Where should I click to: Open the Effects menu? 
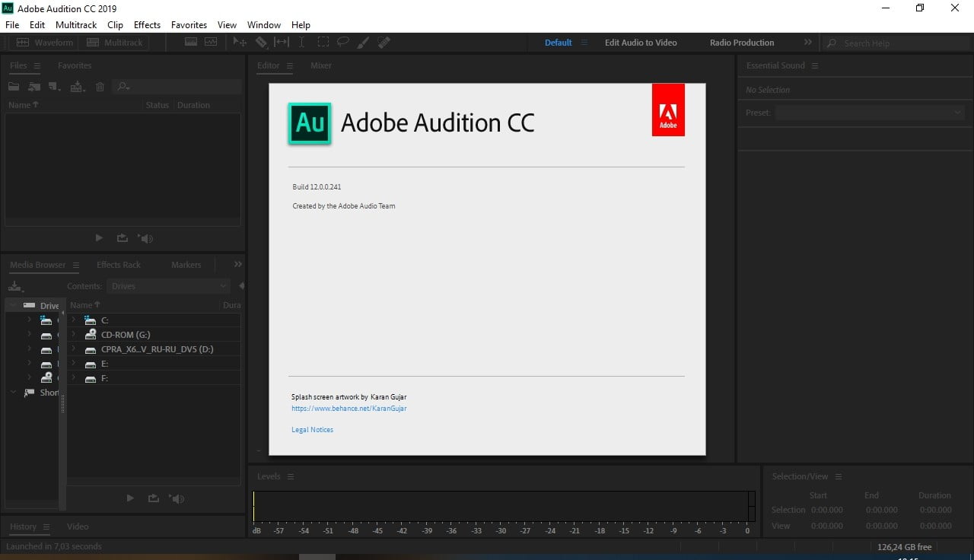pos(147,25)
